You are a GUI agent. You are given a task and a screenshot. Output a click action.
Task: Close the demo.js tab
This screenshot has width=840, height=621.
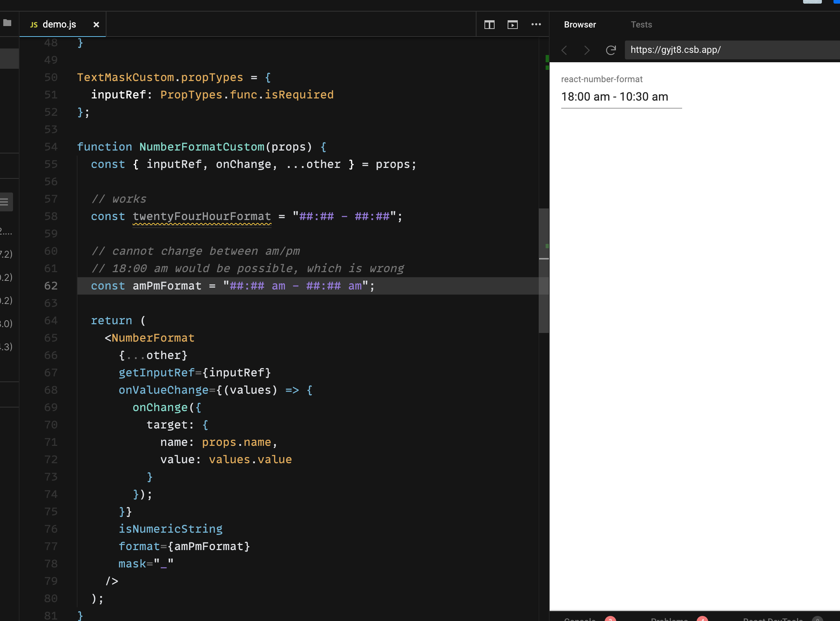[x=96, y=25]
